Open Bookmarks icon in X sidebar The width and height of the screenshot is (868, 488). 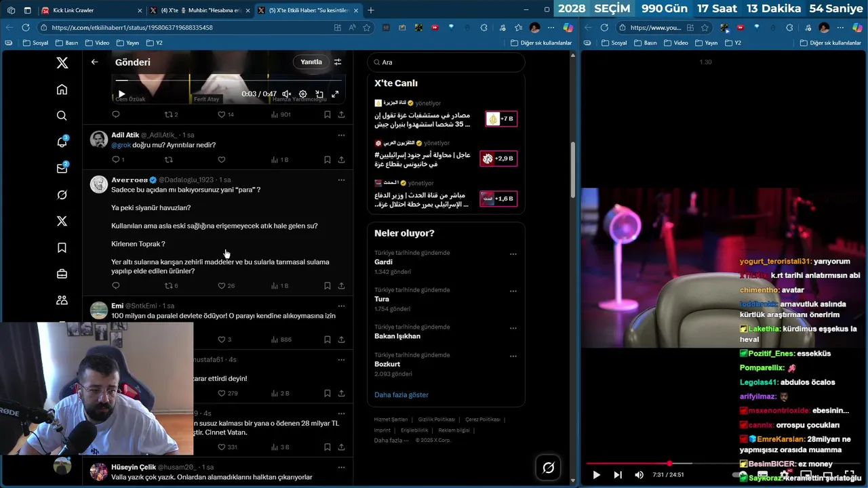pos(62,248)
